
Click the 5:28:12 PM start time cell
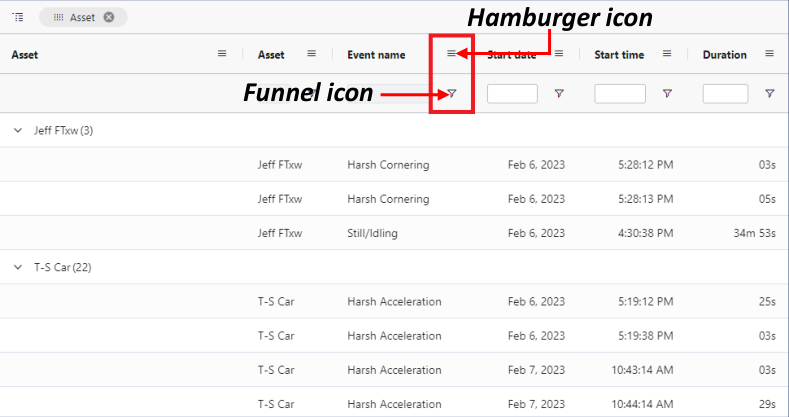[646, 165]
